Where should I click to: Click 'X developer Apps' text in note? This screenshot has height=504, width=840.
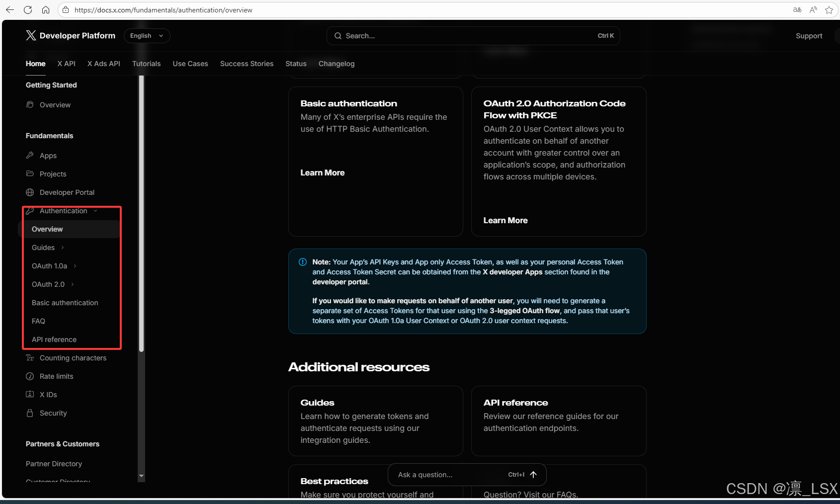click(x=512, y=272)
